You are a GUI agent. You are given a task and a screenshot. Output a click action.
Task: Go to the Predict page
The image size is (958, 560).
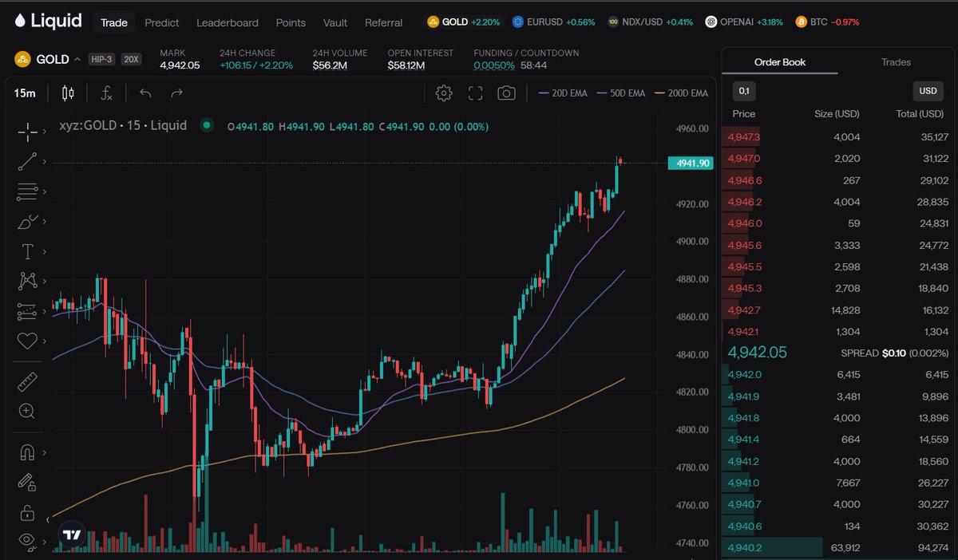[x=162, y=22]
